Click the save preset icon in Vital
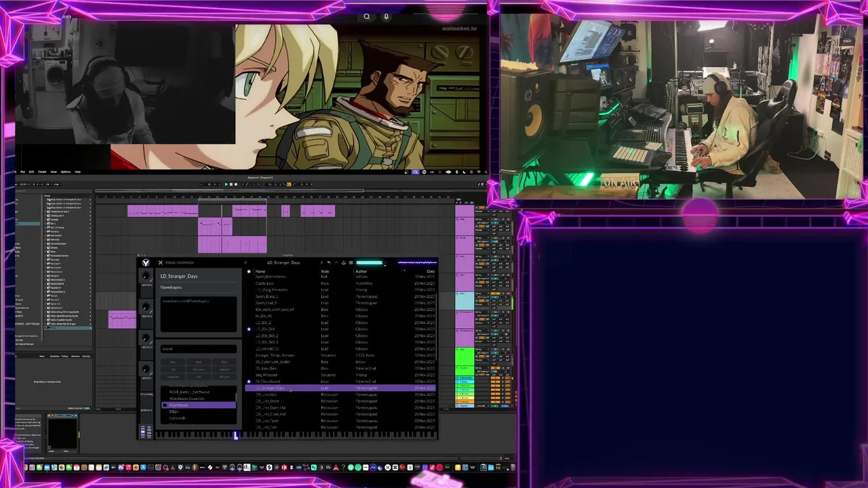Viewport: 868px width, 488px height. (x=343, y=263)
